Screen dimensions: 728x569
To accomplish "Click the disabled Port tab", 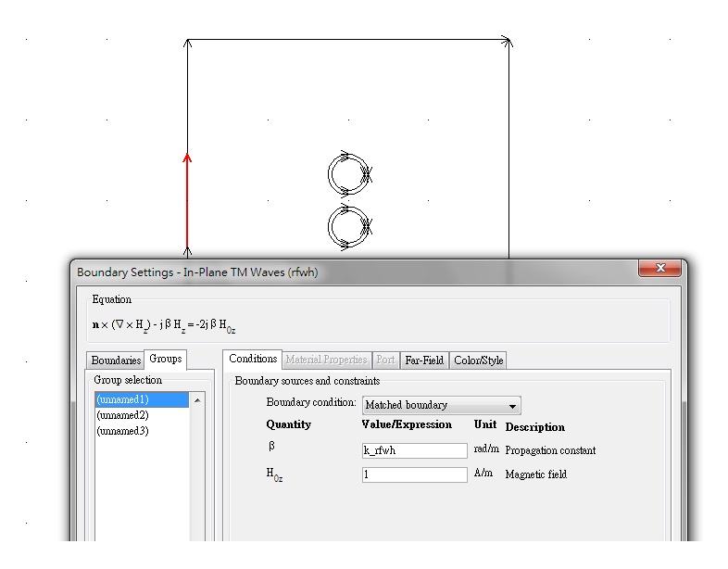I will 385,360.
